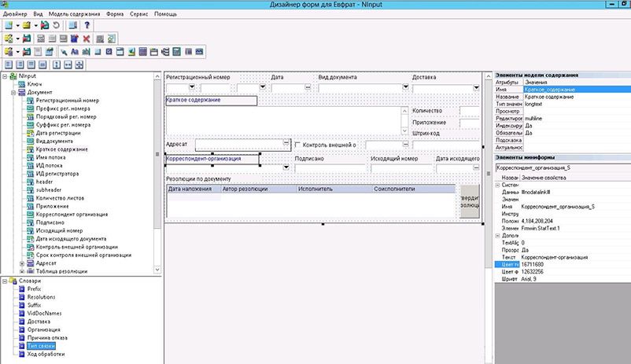Click the make same size both directions icon
Screen dimensions: 631x364
click(79, 64)
